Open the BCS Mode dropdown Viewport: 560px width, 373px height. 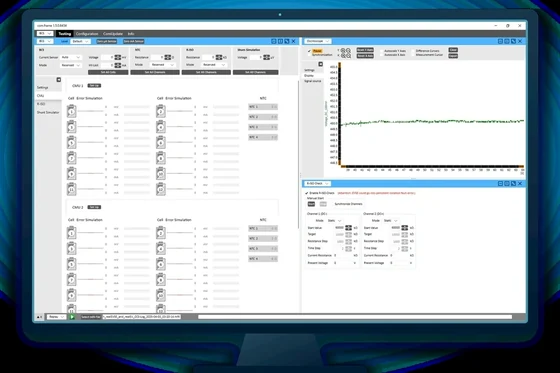[71, 65]
